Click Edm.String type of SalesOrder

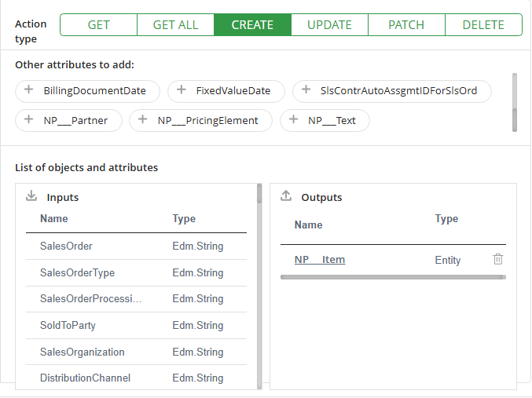pyautogui.click(x=198, y=246)
